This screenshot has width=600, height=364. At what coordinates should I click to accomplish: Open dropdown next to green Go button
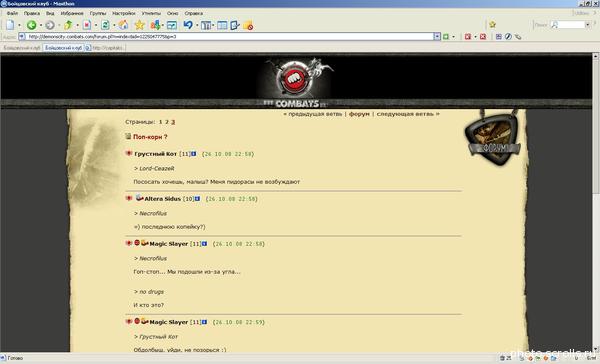tap(454, 37)
